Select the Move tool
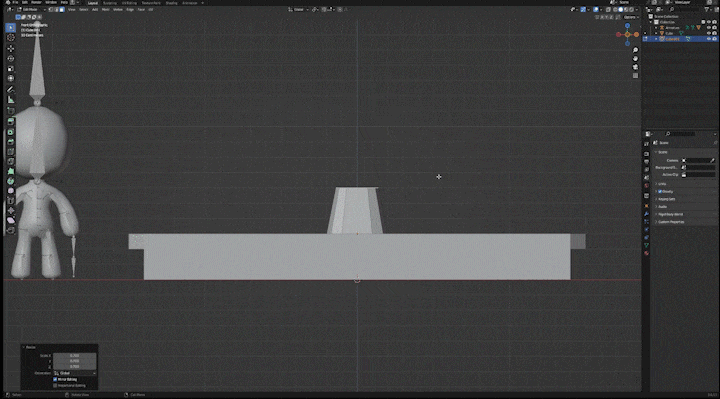720x399 pixels. click(x=11, y=48)
